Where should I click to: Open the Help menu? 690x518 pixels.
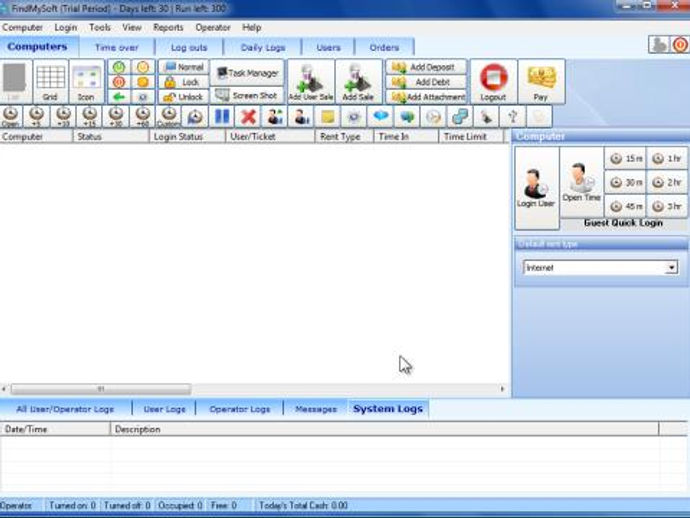pos(252,27)
